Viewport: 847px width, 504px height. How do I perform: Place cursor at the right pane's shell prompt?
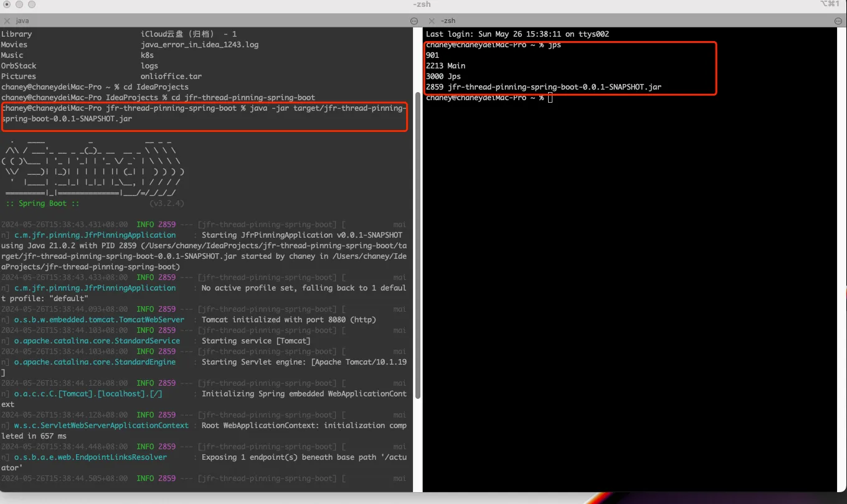tap(550, 98)
